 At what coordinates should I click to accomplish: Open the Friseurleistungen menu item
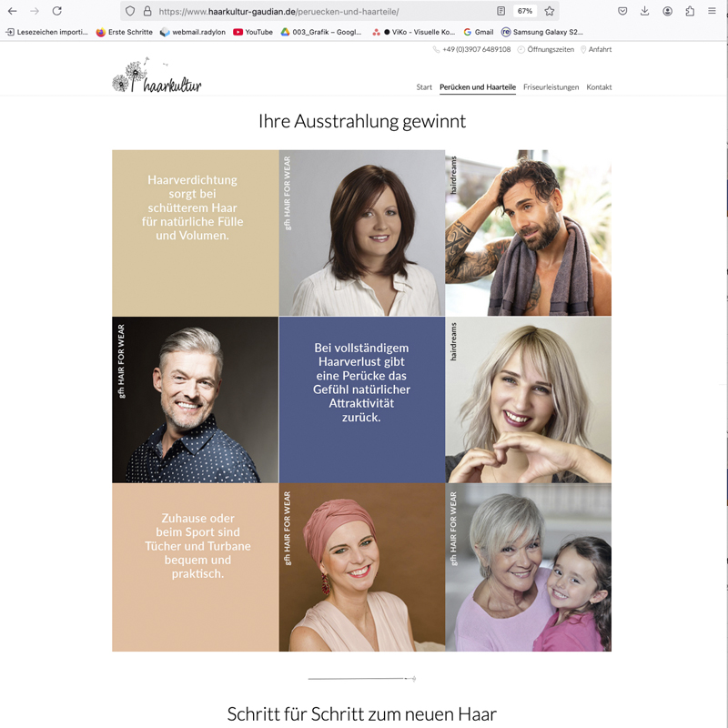tap(551, 87)
